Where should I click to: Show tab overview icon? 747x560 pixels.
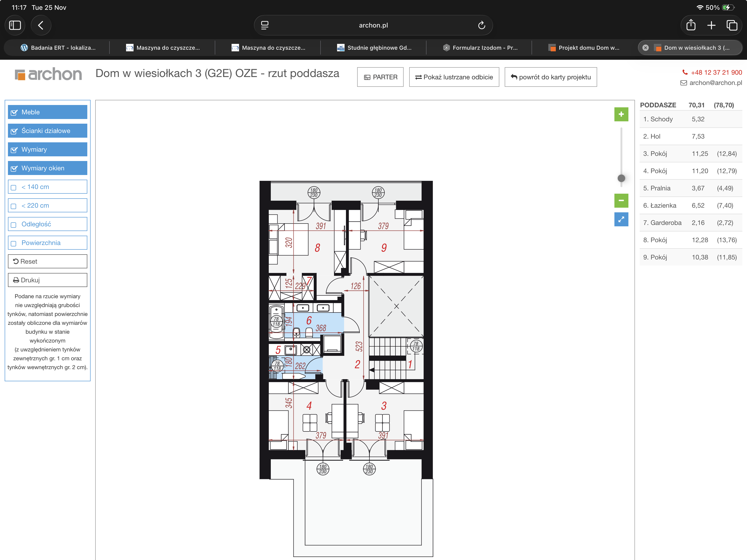point(731,25)
